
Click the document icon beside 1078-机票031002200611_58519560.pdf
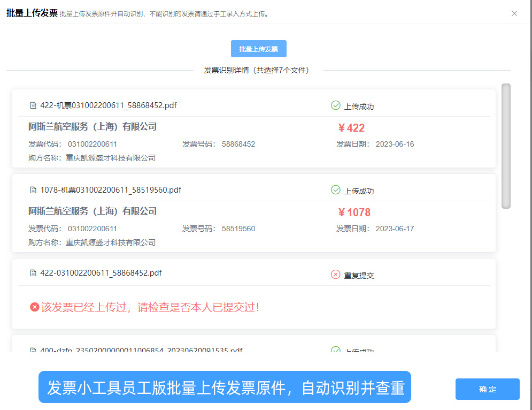tap(33, 190)
